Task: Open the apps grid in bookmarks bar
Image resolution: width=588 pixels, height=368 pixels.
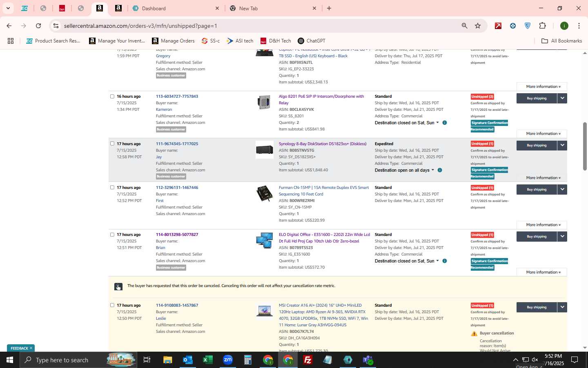Action: click(x=11, y=41)
